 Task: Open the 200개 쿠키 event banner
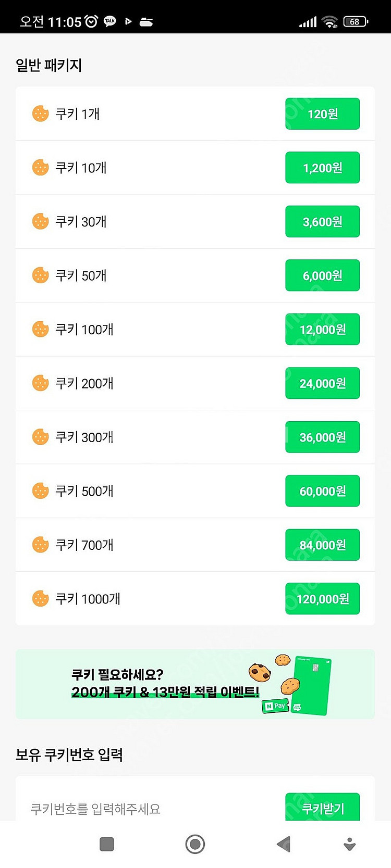(x=195, y=684)
